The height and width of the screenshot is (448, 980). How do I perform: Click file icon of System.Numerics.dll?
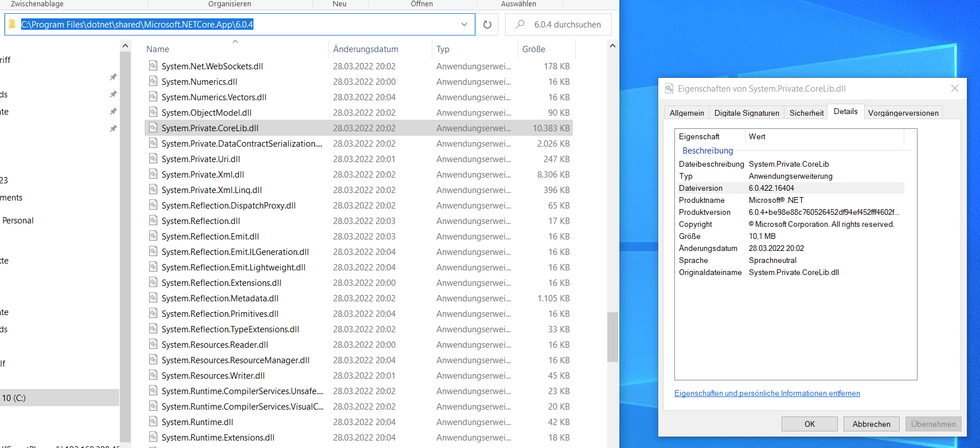pos(153,81)
